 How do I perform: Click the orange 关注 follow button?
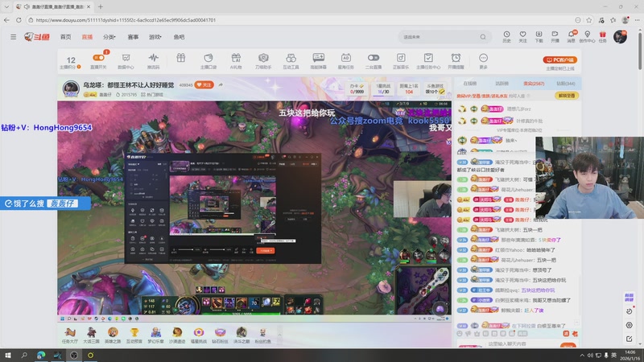tap(204, 84)
